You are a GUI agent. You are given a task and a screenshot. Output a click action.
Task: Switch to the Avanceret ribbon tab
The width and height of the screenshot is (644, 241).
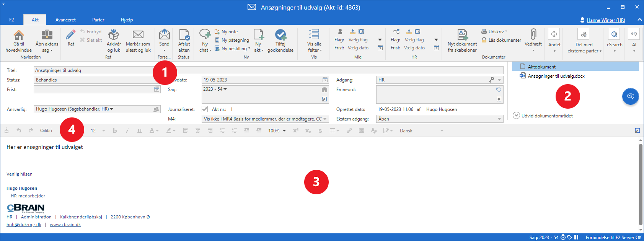[x=65, y=20]
